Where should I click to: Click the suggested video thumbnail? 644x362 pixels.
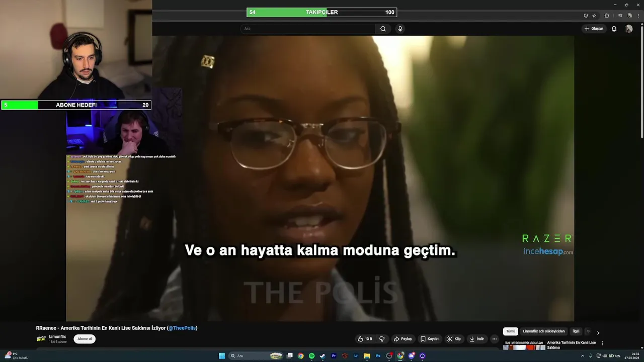[x=524, y=345]
